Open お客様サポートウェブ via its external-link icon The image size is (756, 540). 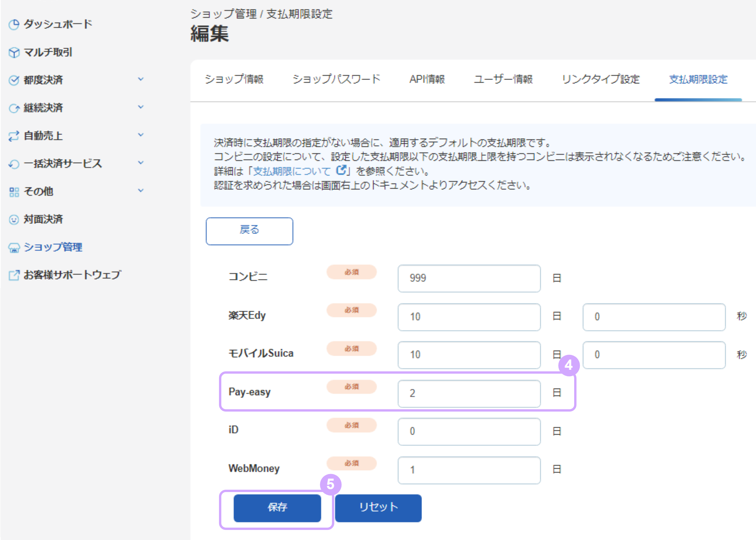(x=13, y=274)
